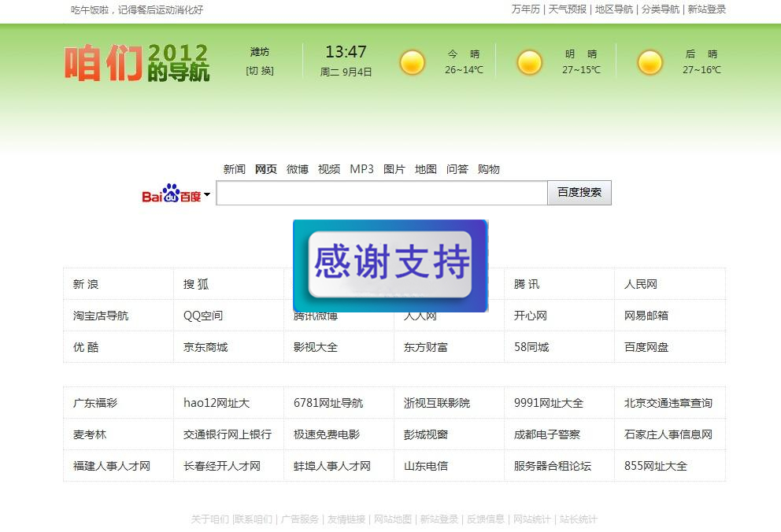
Task: Switch to the 新闻 search tab
Action: (234, 169)
